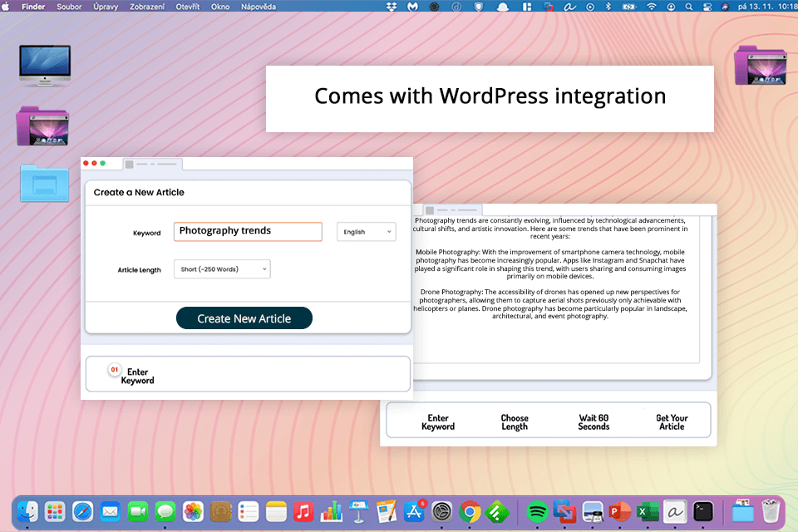Screen dimensions: 798x532
Task: Open Finder from the Dock
Action: tap(27, 512)
